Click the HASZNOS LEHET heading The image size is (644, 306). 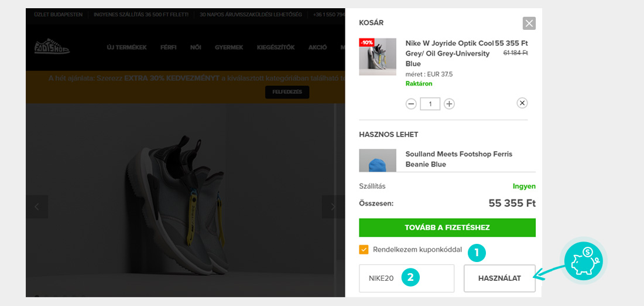tap(389, 134)
